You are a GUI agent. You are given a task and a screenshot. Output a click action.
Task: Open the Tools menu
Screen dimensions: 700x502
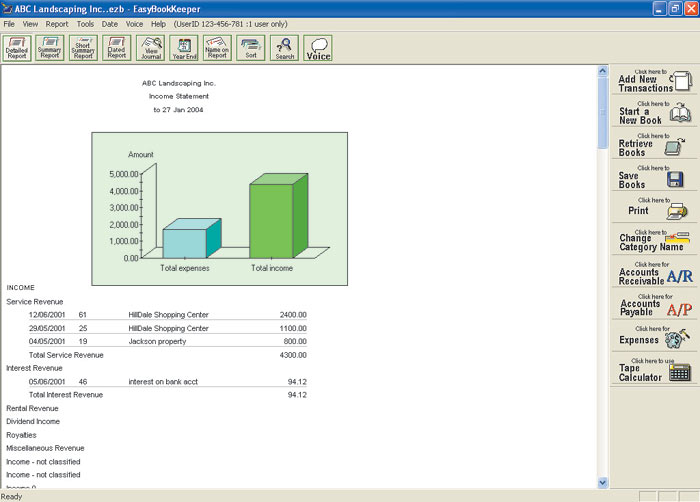click(x=85, y=23)
